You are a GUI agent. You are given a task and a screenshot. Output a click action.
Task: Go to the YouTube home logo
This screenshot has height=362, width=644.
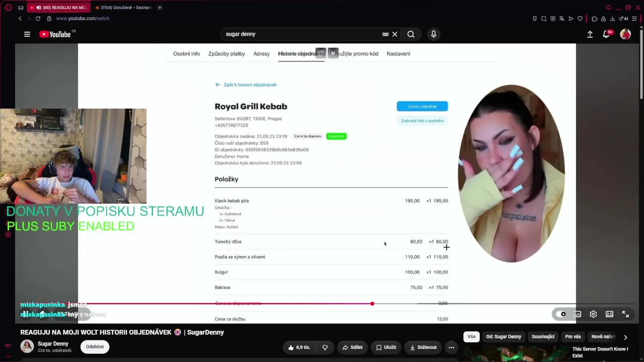pyautogui.click(x=55, y=34)
